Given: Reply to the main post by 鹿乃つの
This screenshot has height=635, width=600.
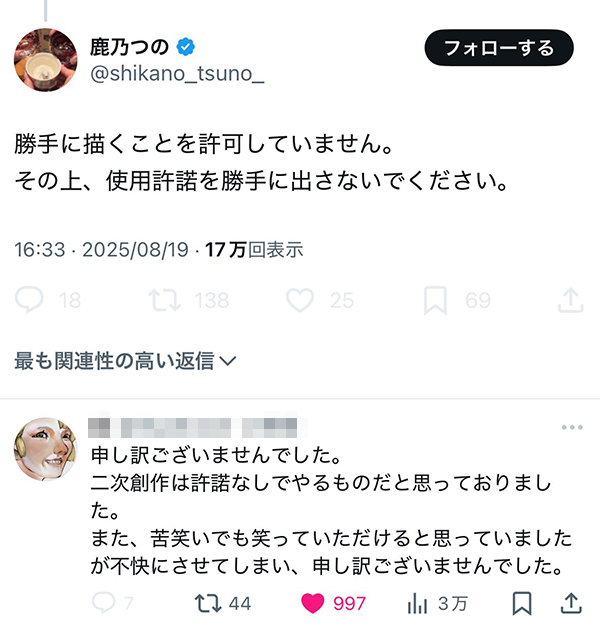Looking at the screenshot, I should (x=32, y=300).
